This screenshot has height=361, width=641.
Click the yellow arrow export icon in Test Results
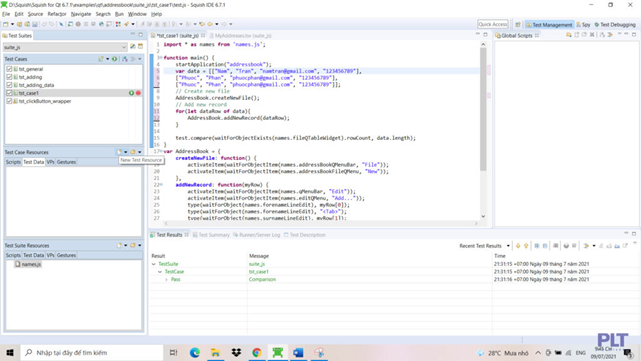[x=586, y=246]
